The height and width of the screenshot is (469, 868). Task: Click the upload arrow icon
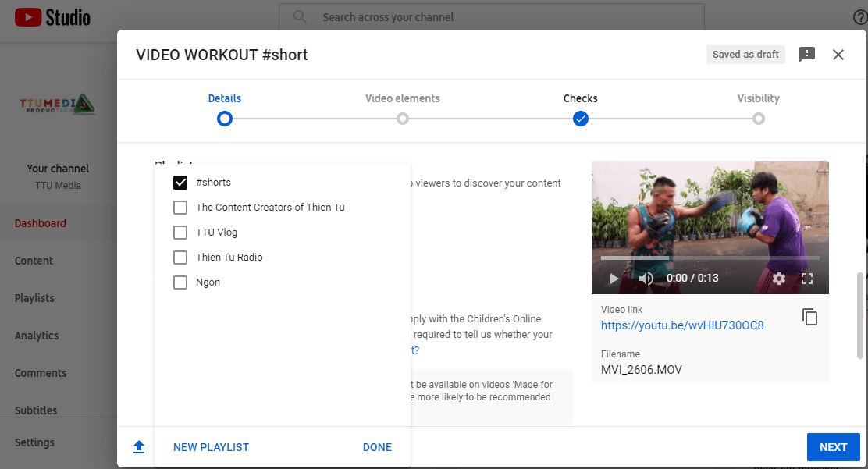click(x=139, y=447)
